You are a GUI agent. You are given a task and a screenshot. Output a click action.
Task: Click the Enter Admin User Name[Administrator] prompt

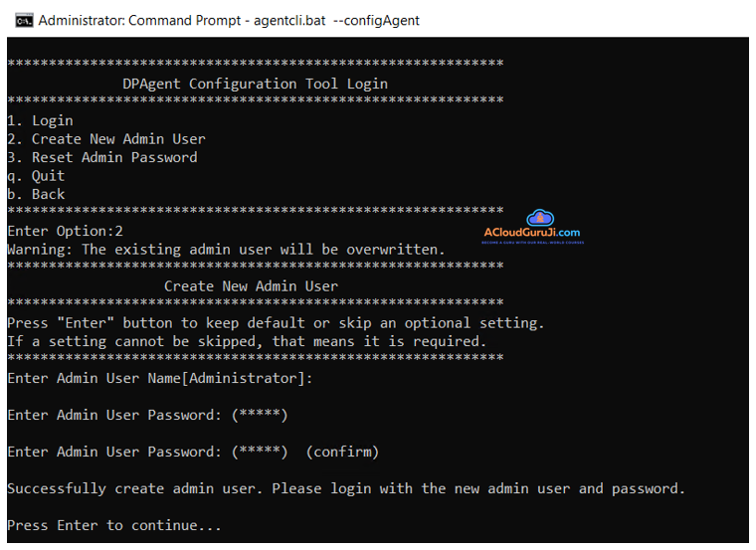coord(160,378)
